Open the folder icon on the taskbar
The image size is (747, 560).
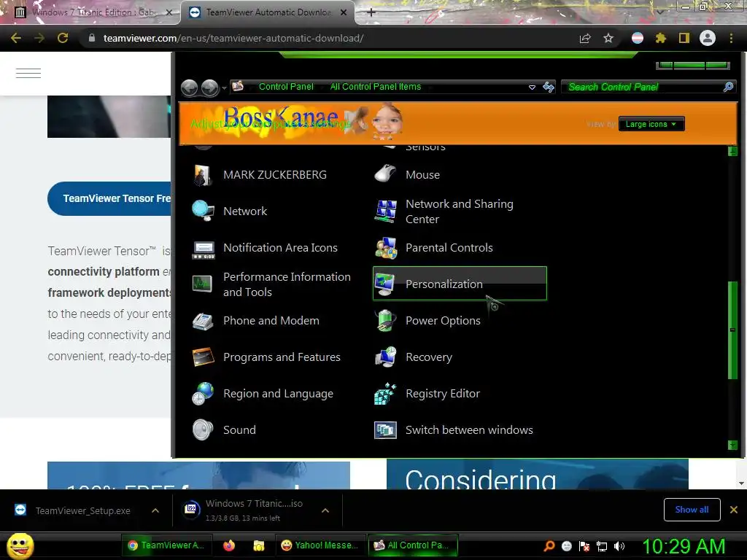pos(259,545)
